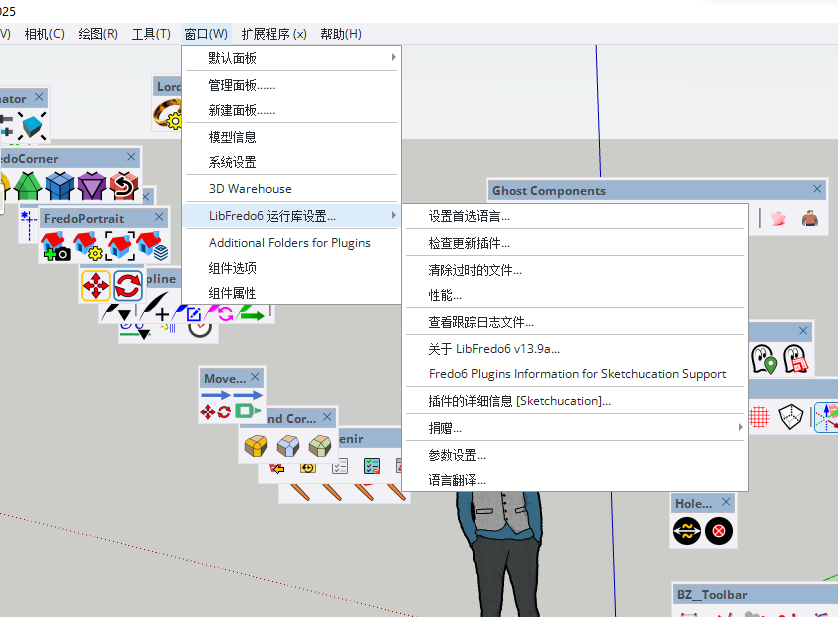Click the ghost with green pin icon
Viewport: 838px width, 617px height.
pos(763,358)
